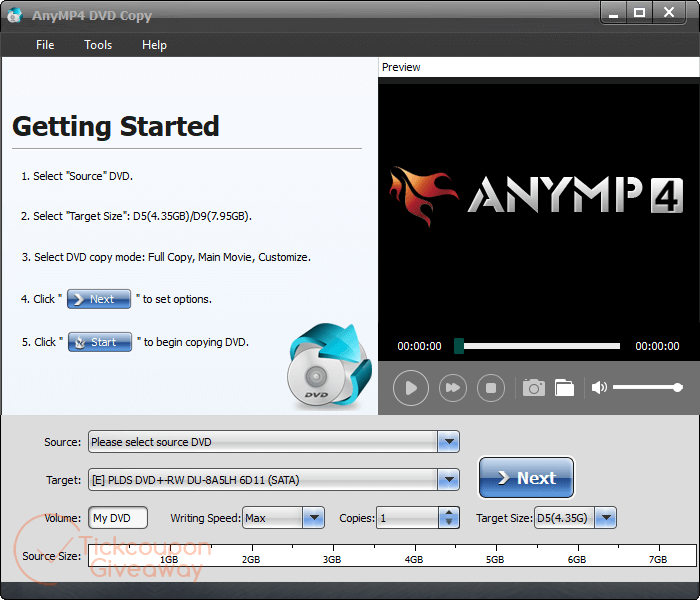700x600 pixels.
Task: Click the AnyMP4 app icon in title bar
Action: [15, 15]
